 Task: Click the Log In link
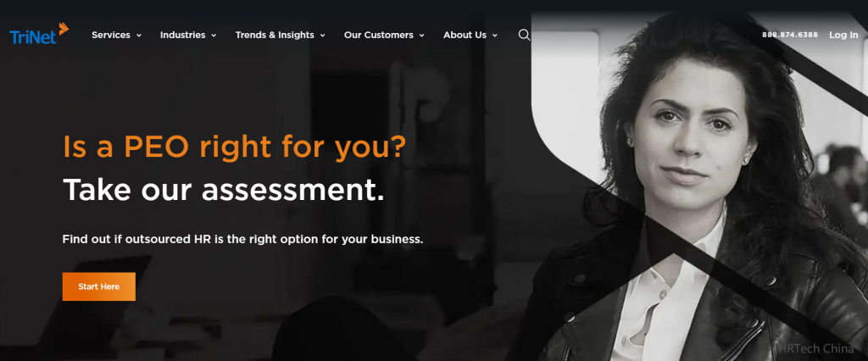point(843,35)
